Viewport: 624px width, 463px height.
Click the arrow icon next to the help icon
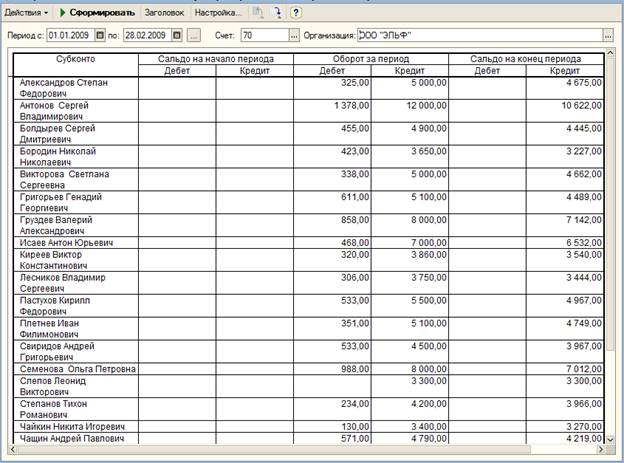pyautogui.click(x=277, y=13)
